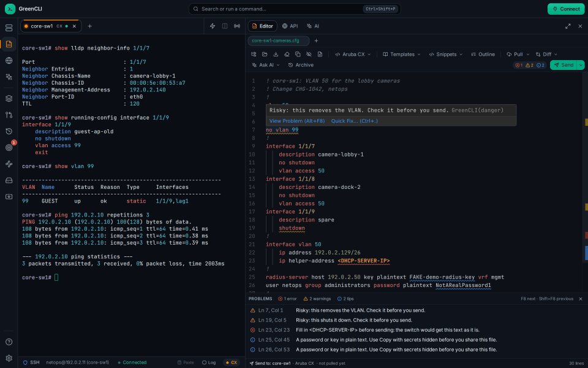The height and width of the screenshot is (368, 588).
Task: Open the target icon with notification badge
Action: click(9, 148)
